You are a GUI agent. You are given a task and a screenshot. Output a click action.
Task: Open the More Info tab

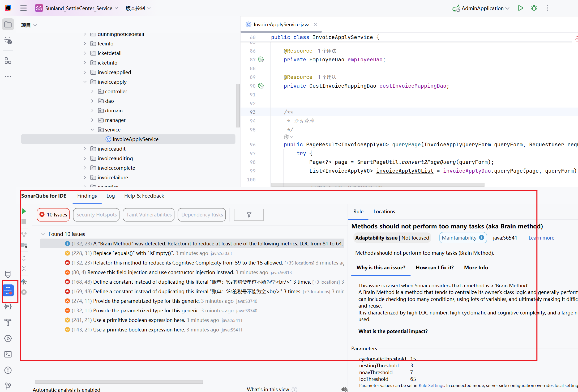476,267
